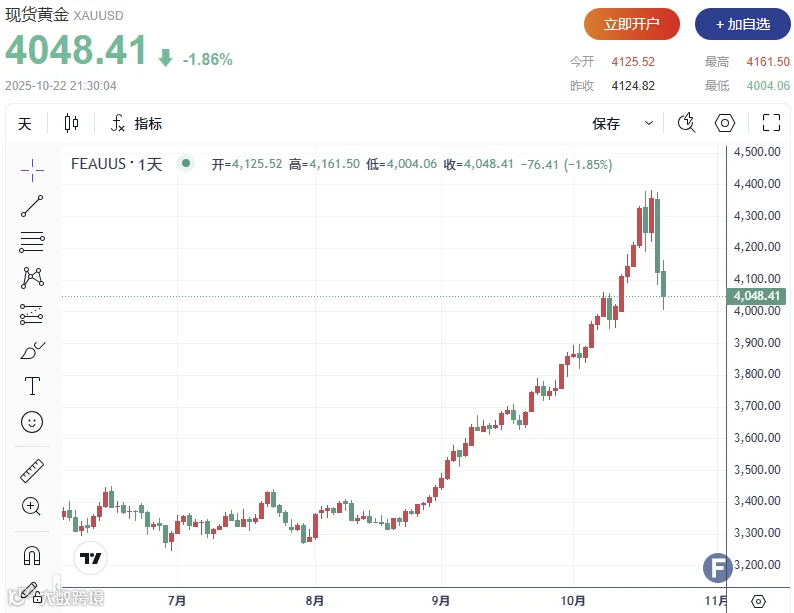Open the 天 interval selector
Image resolution: width=794 pixels, height=613 pixels.
pos(25,124)
